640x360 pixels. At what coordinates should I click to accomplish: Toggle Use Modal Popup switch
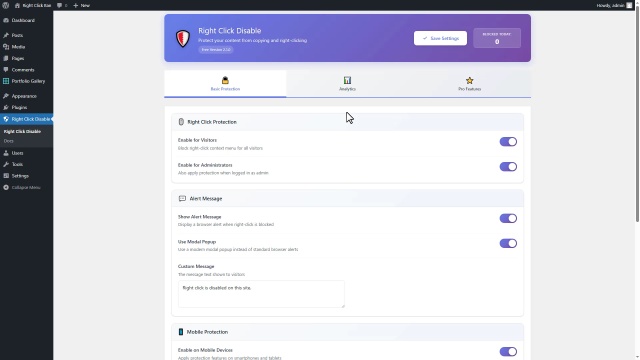[508, 243]
